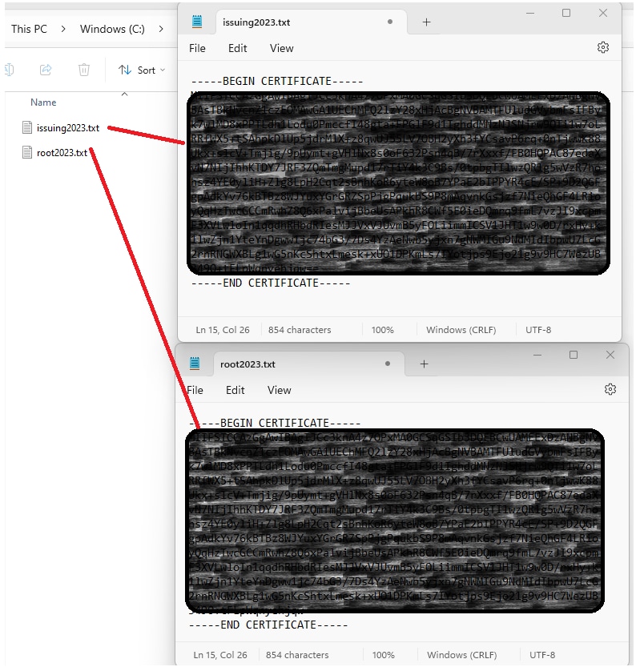Viewport: 644px width, 671px height.
Task: Close unsaved dot on root2023.txt tab
Action: 388,364
